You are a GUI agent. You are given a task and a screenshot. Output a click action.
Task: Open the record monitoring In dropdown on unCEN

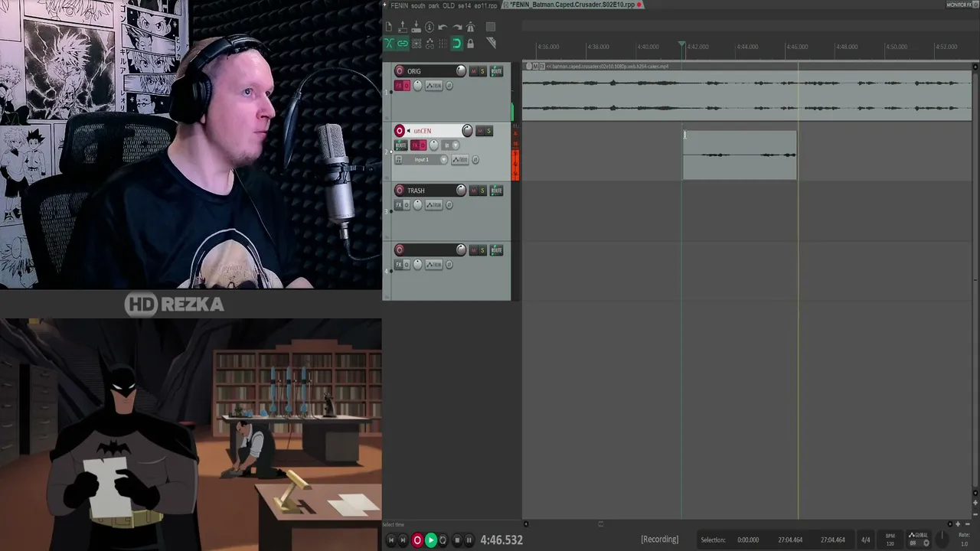(451, 145)
